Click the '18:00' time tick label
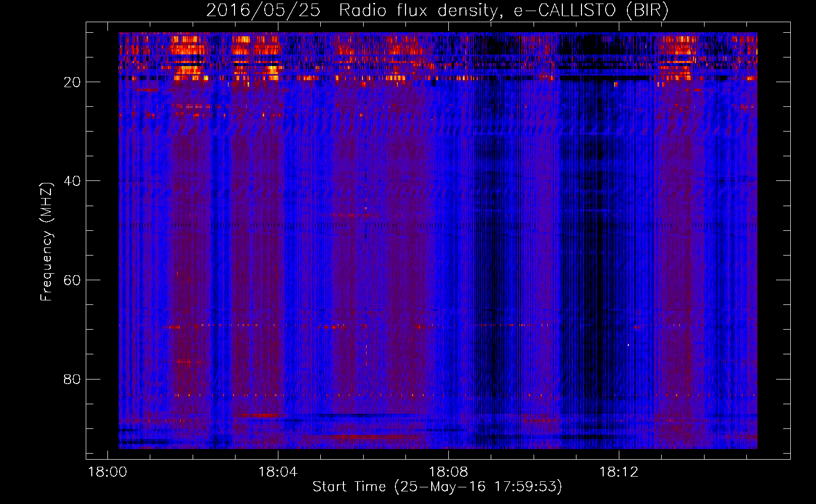 108,472
